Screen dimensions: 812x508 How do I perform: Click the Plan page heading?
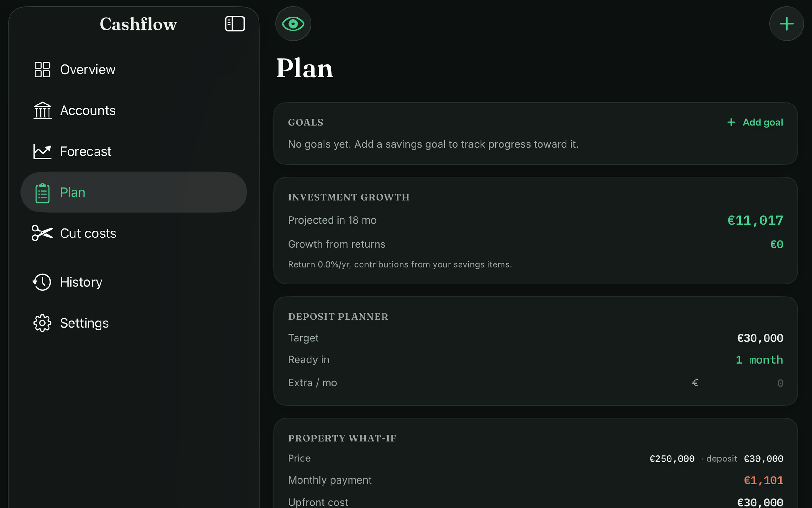coord(305,68)
